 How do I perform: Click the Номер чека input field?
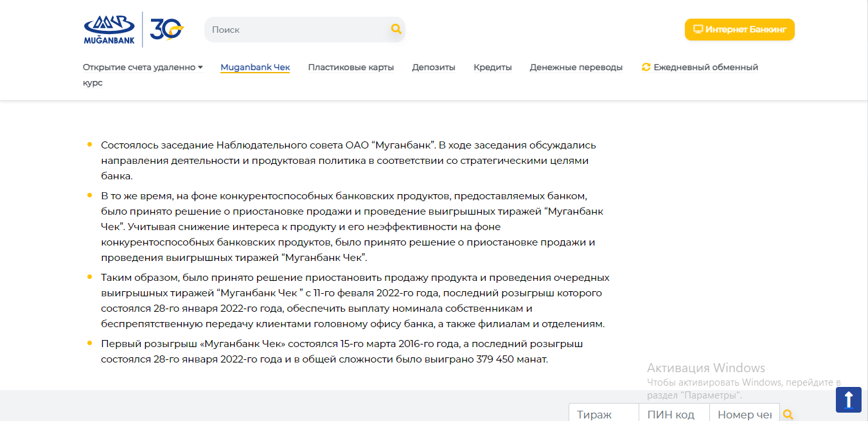(744, 414)
